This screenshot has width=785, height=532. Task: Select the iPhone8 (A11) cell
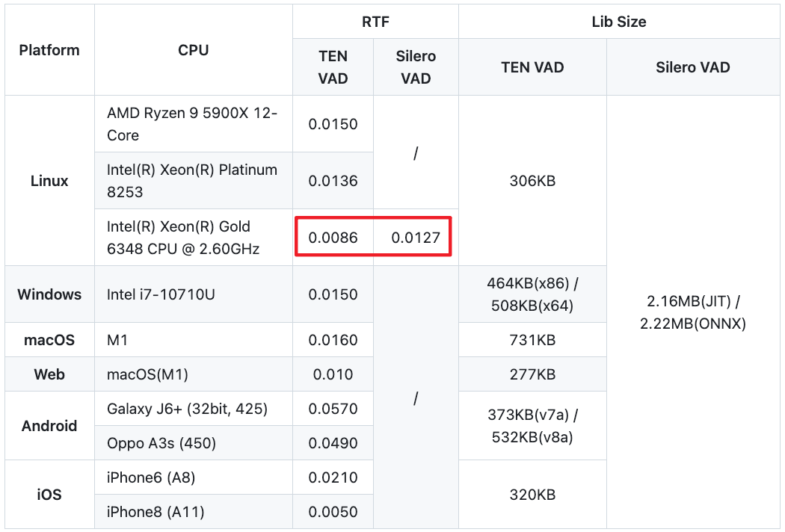click(156, 512)
